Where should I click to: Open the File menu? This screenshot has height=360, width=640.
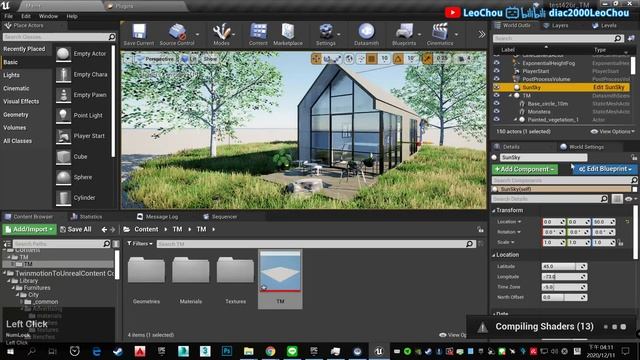(x=9, y=16)
